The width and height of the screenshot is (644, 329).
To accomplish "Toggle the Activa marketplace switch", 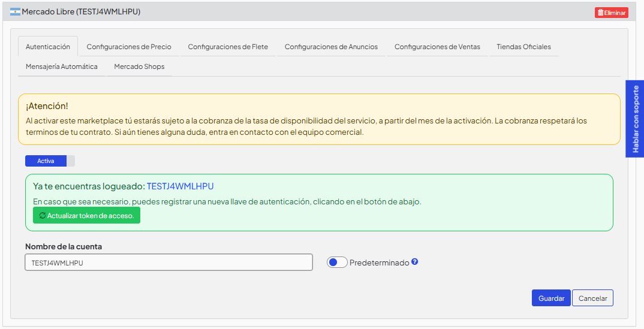I will 50,161.
